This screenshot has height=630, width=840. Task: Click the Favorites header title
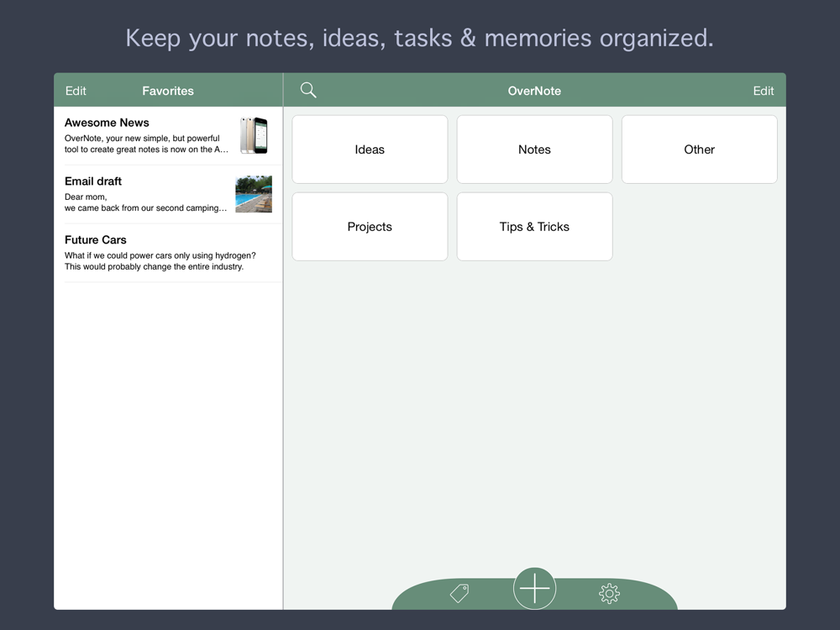168,91
